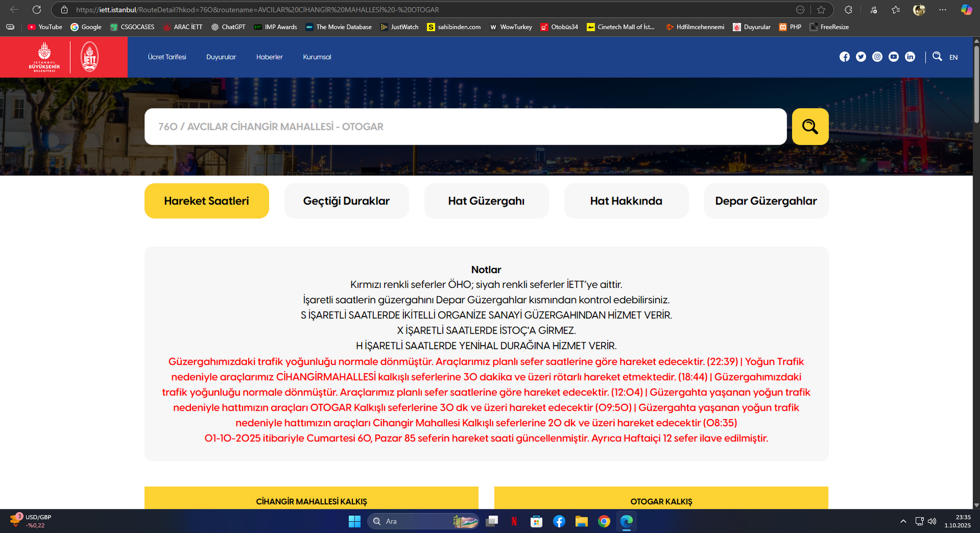The image size is (980, 533).
Task: Switch site language to EN
Action: point(953,57)
